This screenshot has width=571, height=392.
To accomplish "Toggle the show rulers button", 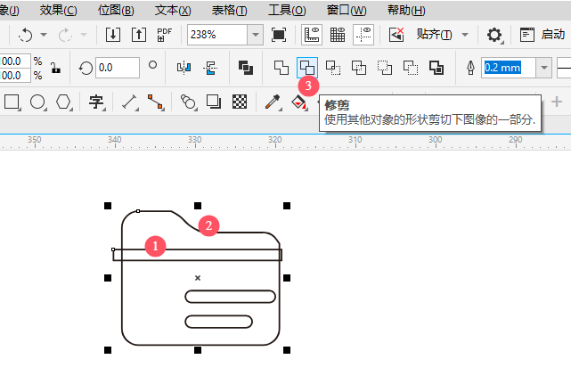I will (312, 35).
